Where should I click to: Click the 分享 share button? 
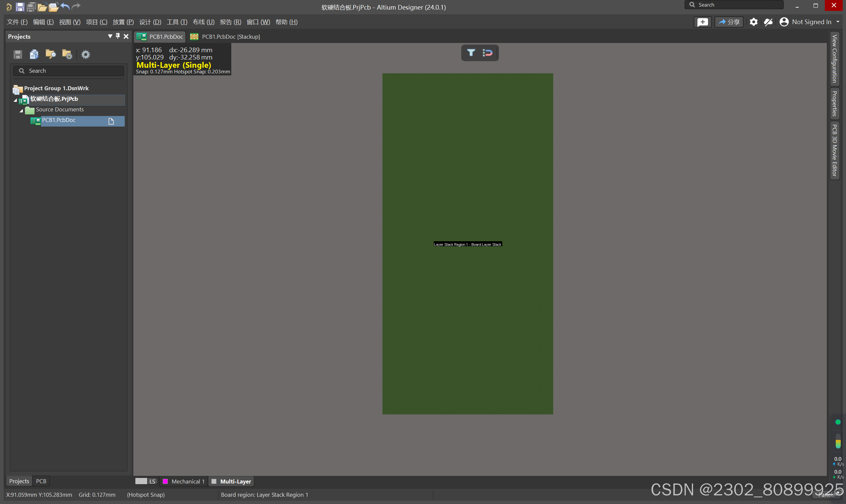(729, 22)
